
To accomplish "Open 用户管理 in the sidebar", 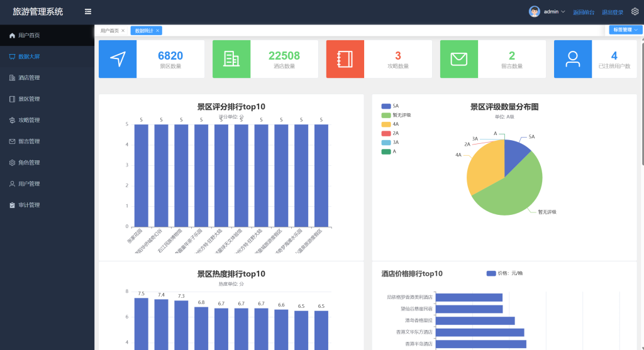I will point(47,184).
